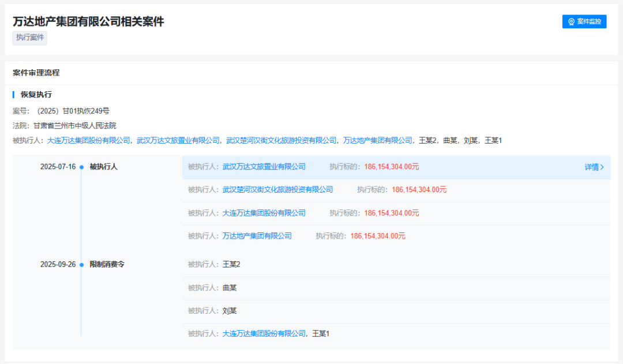
Task: Click the 2025-09-26 timeline dot marker
Action: tap(81, 265)
